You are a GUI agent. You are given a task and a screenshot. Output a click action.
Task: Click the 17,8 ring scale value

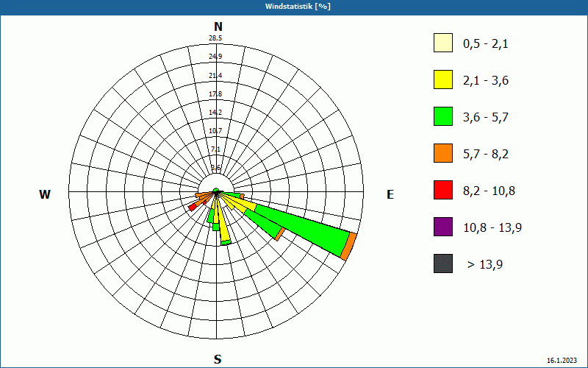215,94
